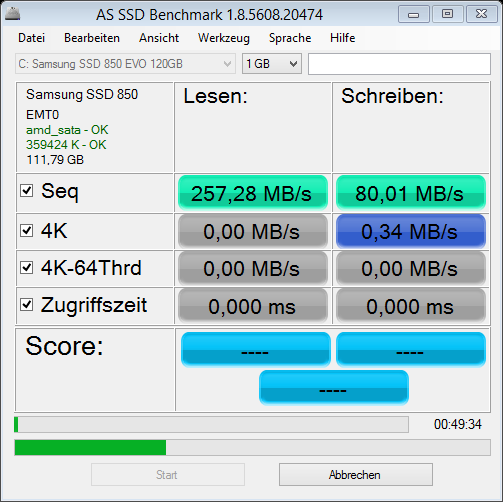Open the Werkzeug menu
The width and height of the screenshot is (503, 502).
(224, 38)
